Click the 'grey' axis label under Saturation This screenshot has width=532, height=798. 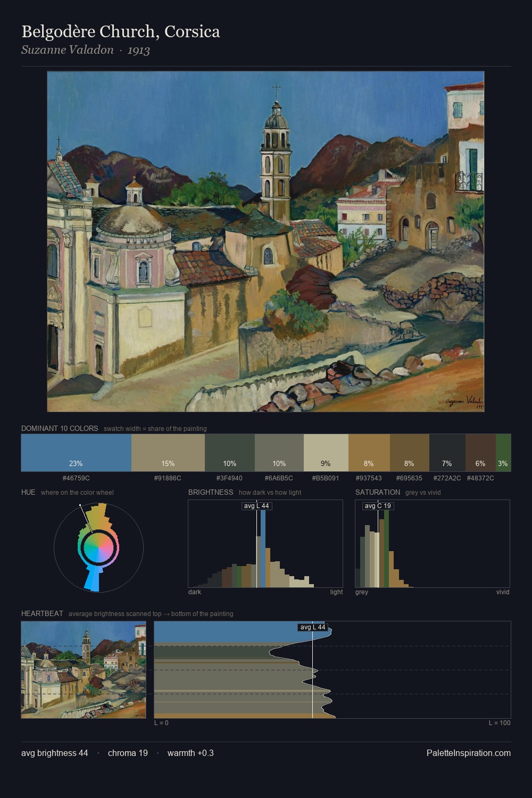click(x=362, y=592)
